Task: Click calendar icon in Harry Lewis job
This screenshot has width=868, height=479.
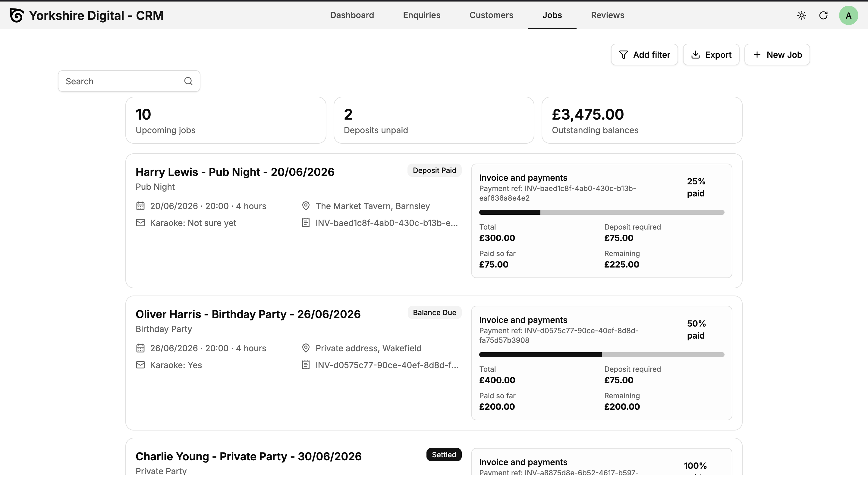Action: (140, 206)
